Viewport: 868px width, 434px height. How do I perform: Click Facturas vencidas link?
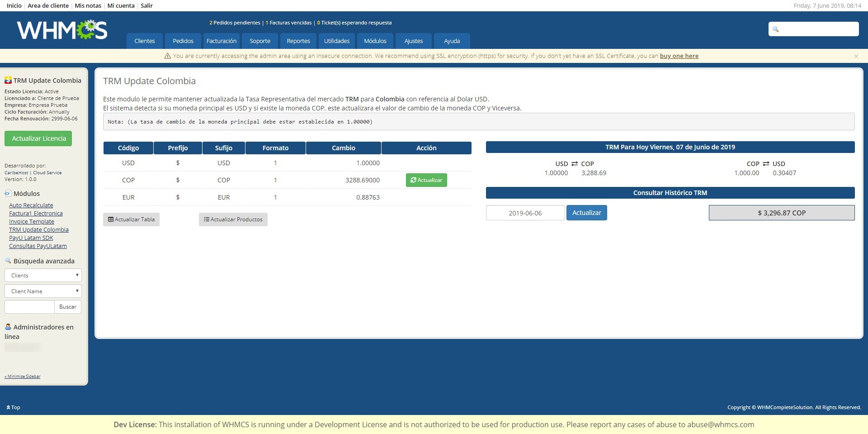pyautogui.click(x=288, y=23)
